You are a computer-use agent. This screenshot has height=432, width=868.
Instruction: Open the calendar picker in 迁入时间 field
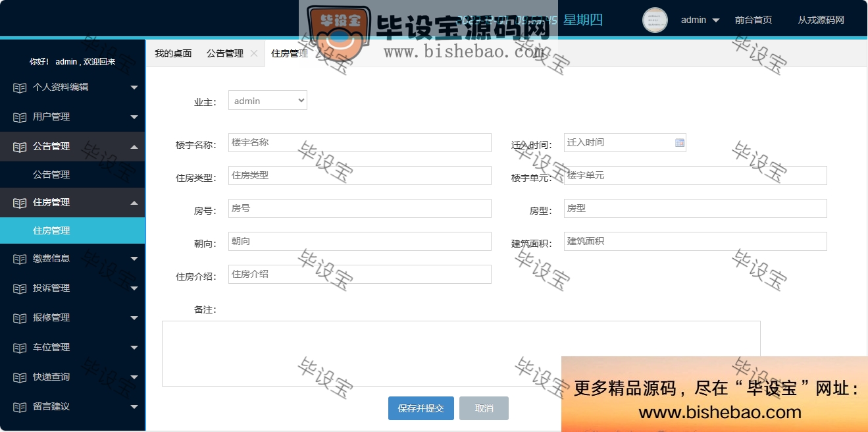[x=680, y=142]
